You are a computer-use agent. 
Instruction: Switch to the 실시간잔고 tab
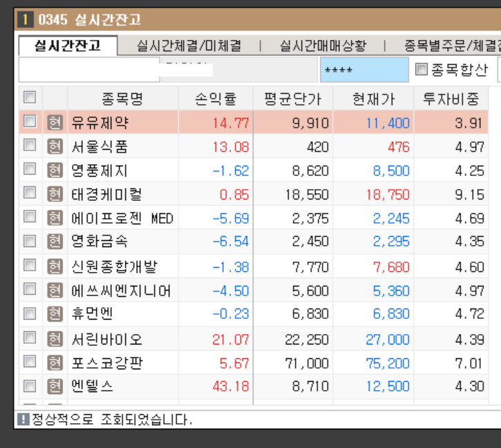click(x=68, y=46)
